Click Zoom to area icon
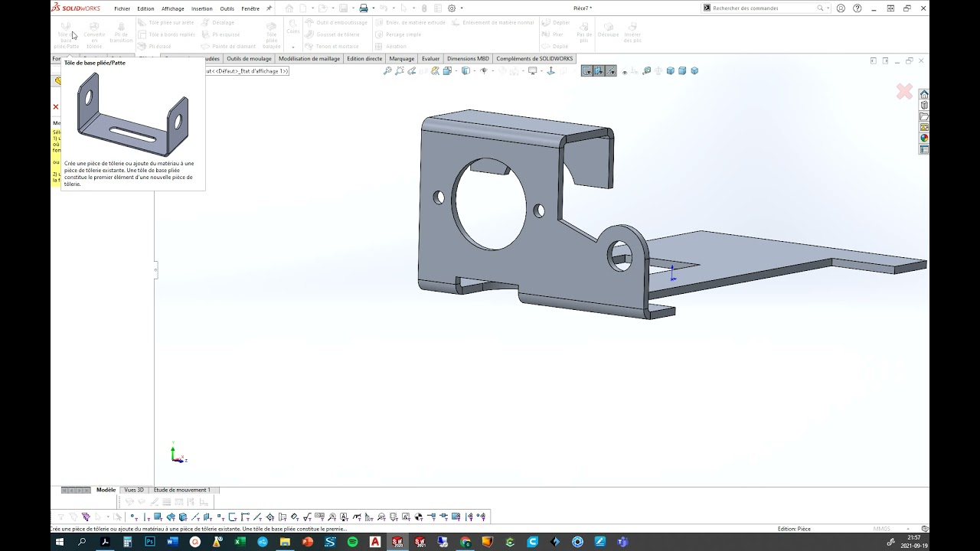 pos(400,70)
